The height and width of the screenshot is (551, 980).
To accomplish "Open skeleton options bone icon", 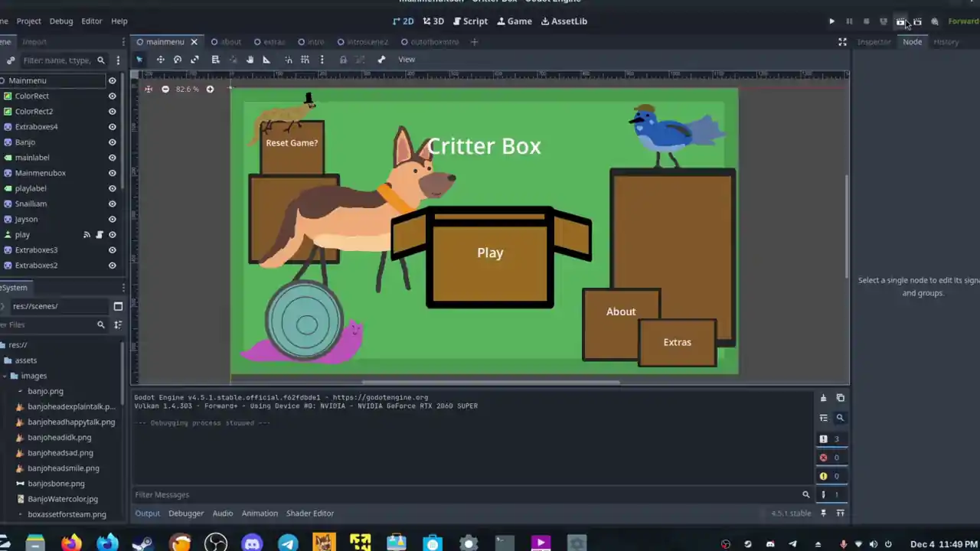I will 381,60.
